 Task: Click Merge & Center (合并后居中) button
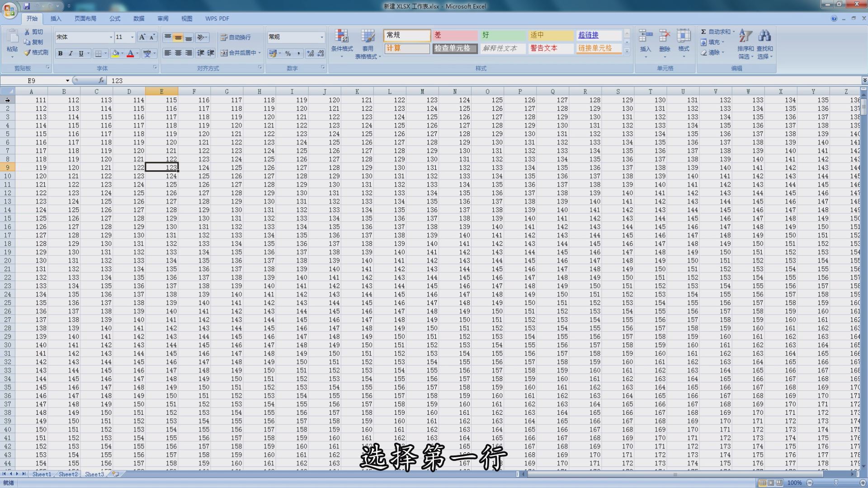pyautogui.click(x=241, y=53)
